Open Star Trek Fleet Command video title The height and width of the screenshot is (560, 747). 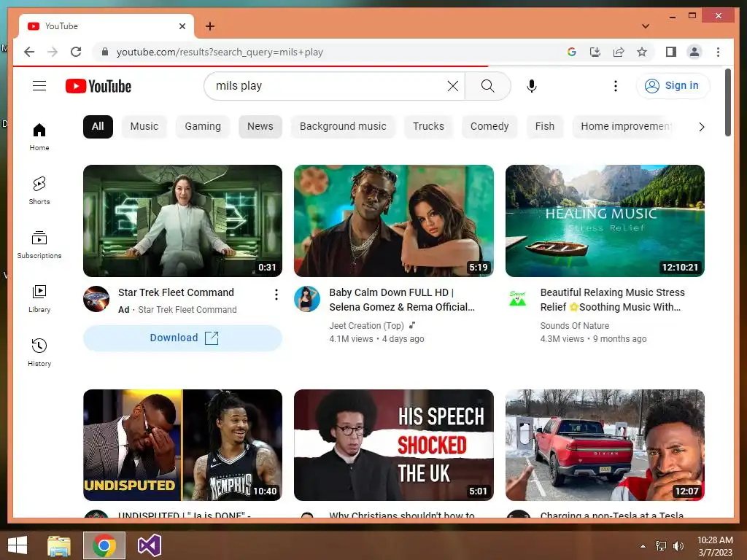[176, 292]
